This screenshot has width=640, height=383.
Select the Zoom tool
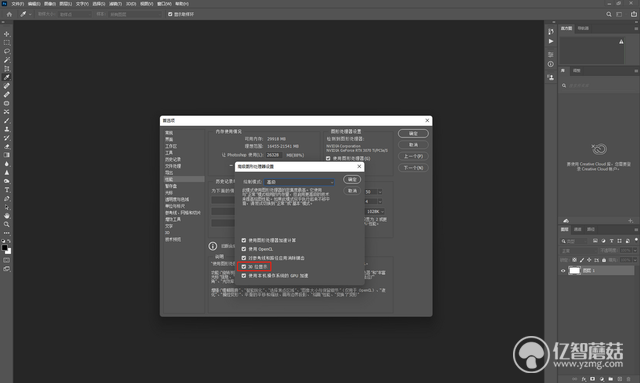[x=7, y=224]
